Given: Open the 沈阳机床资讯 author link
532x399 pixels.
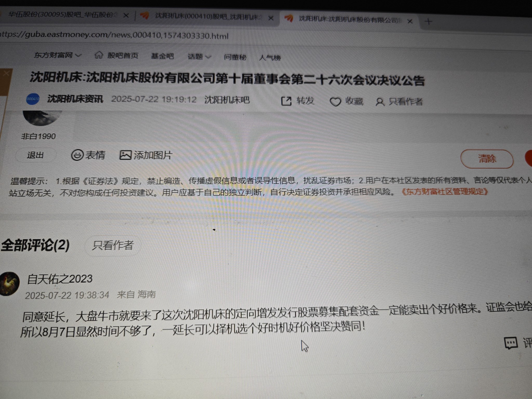Looking at the screenshot, I should pyautogui.click(x=75, y=99).
